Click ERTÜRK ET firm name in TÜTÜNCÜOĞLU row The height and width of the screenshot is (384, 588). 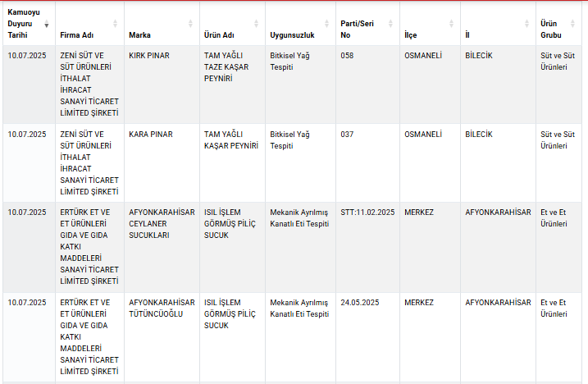point(89,337)
